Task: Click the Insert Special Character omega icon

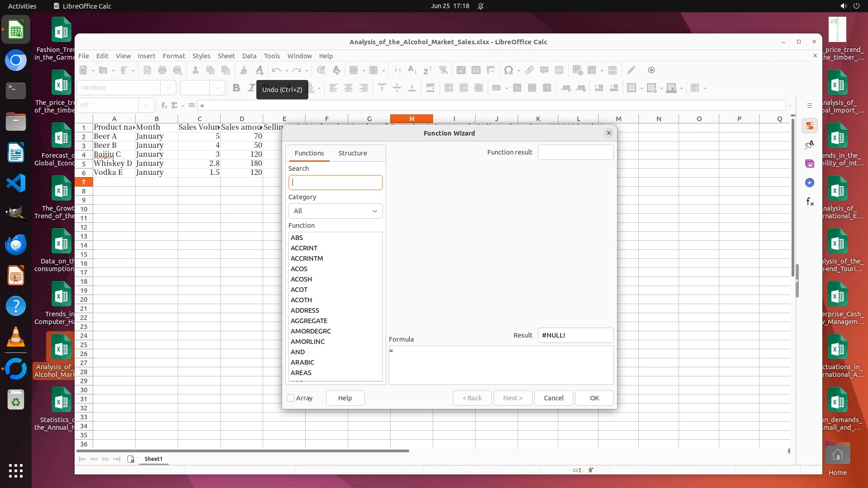Action: pos(508,70)
